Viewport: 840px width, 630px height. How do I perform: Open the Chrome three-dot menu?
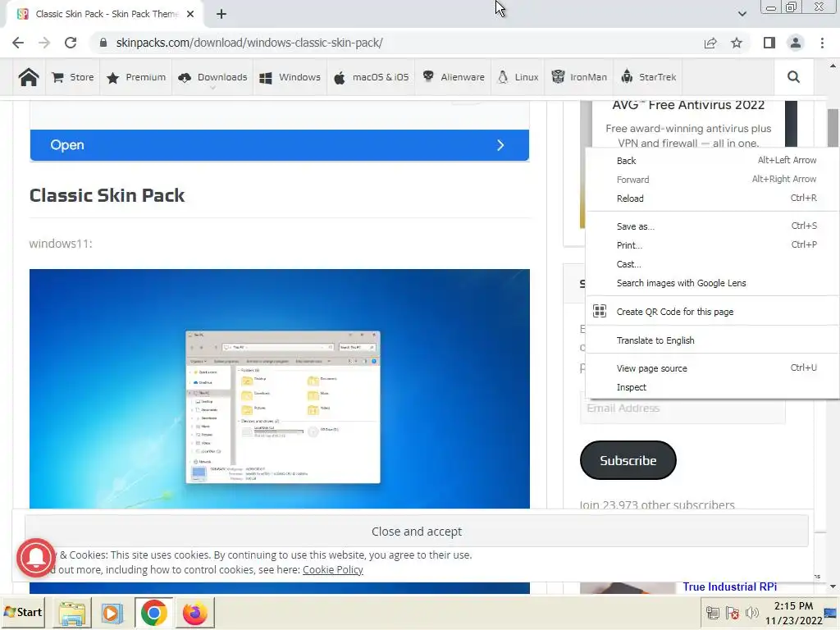pyautogui.click(x=822, y=43)
